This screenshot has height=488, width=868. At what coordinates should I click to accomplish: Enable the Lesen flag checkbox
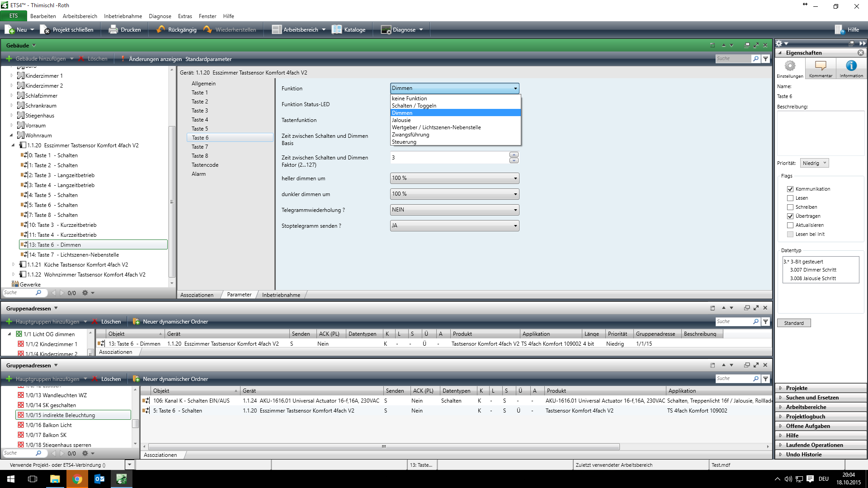click(x=790, y=198)
